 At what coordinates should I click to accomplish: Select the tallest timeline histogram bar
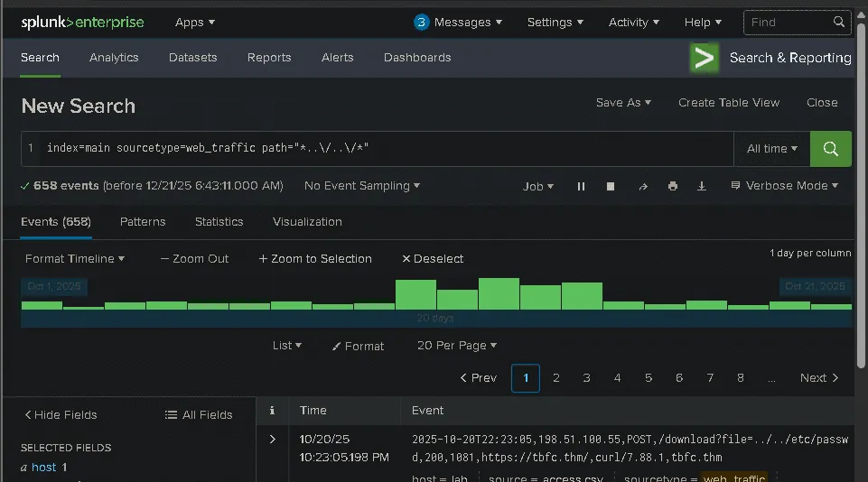coord(499,294)
